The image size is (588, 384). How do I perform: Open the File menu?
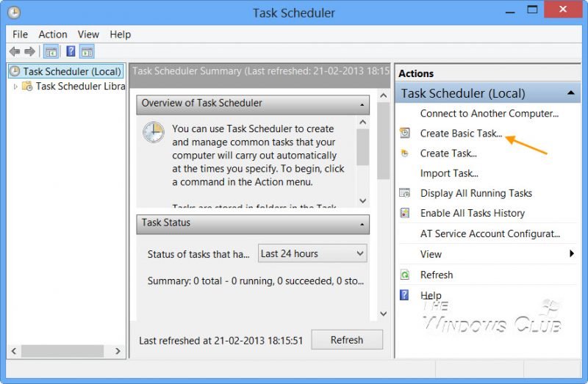click(20, 35)
